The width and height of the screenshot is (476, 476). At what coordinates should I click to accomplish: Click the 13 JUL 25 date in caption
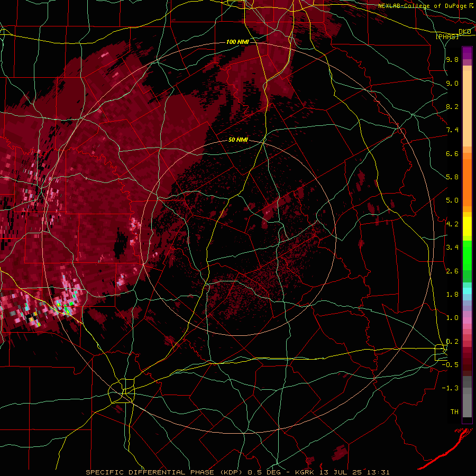(x=340, y=472)
